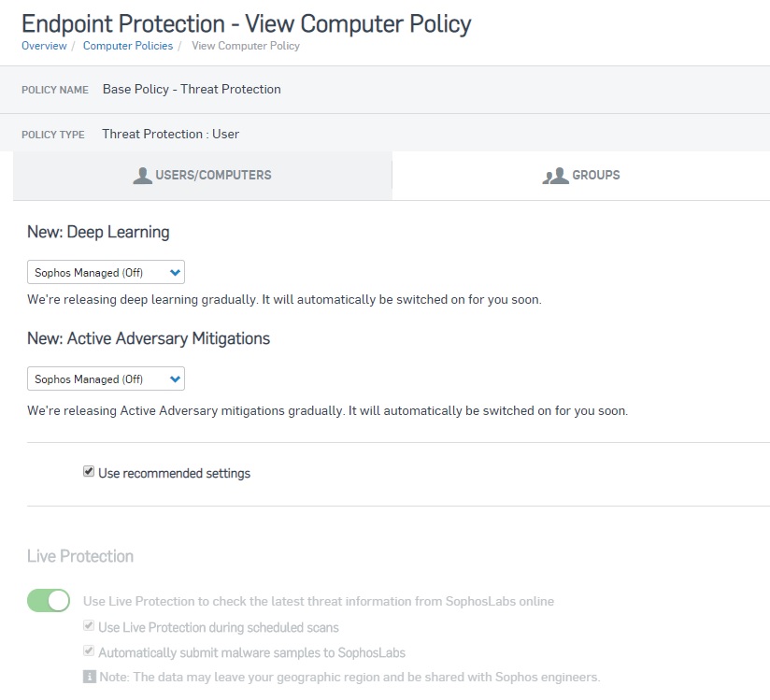Click the two-person Groups icon
The width and height of the screenshot is (770, 700).
click(x=555, y=176)
